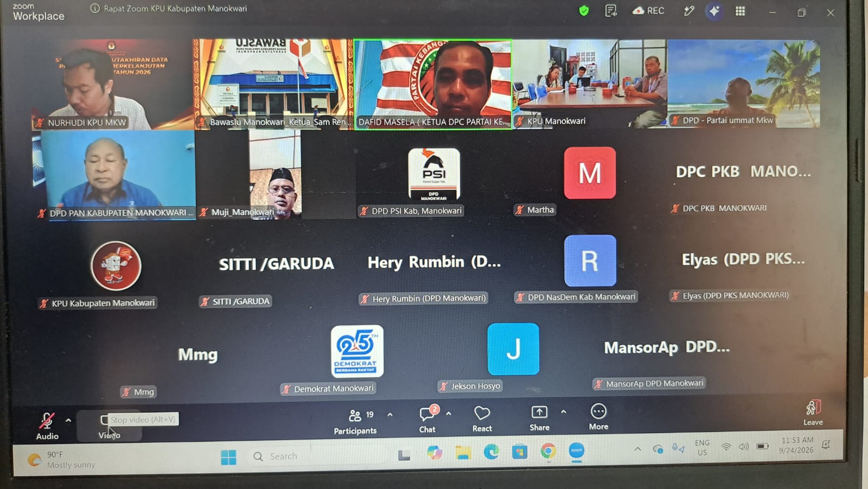The height and width of the screenshot is (489, 868).
Task: Change layout with the grid view icon
Action: click(740, 11)
